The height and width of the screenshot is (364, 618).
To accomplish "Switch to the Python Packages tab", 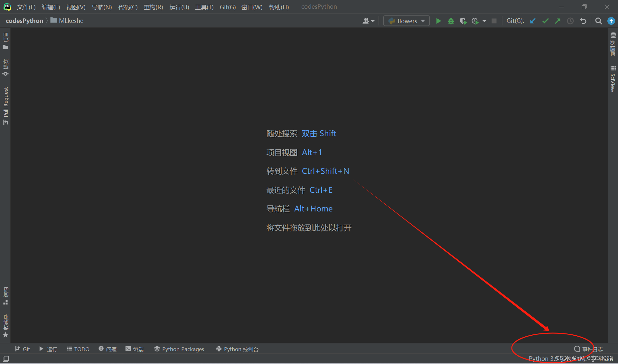I will click(179, 349).
